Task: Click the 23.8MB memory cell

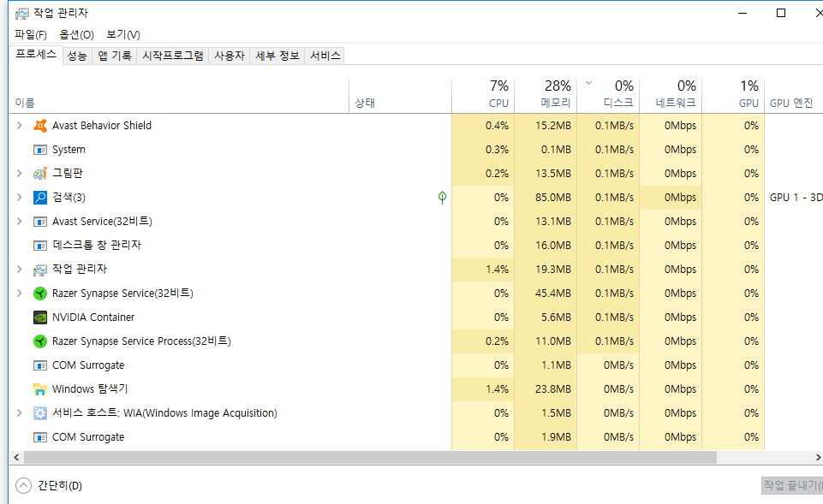Action: pyautogui.click(x=546, y=389)
